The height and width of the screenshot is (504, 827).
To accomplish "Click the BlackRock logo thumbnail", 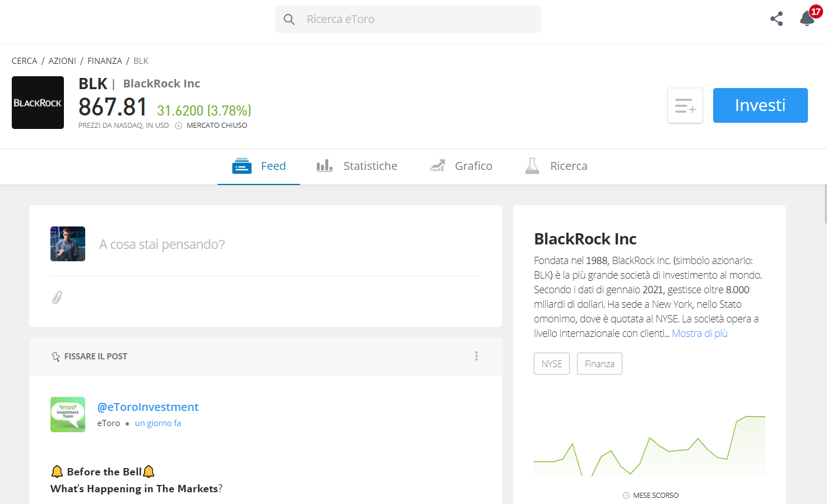I will [38, 103].
